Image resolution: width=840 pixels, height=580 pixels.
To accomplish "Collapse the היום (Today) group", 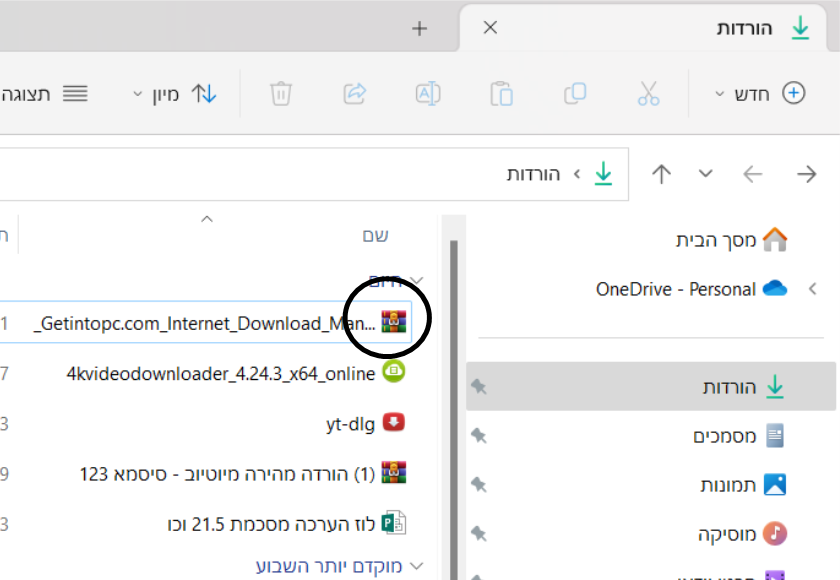I will 417,281.
